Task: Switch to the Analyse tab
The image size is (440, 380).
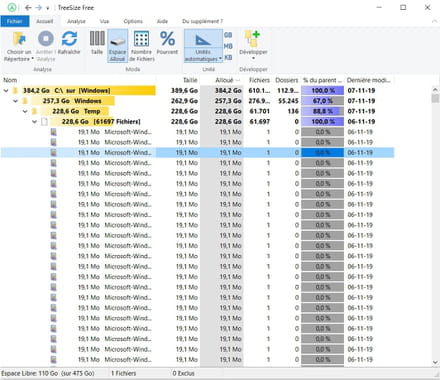Action: [x=76, y=21]
